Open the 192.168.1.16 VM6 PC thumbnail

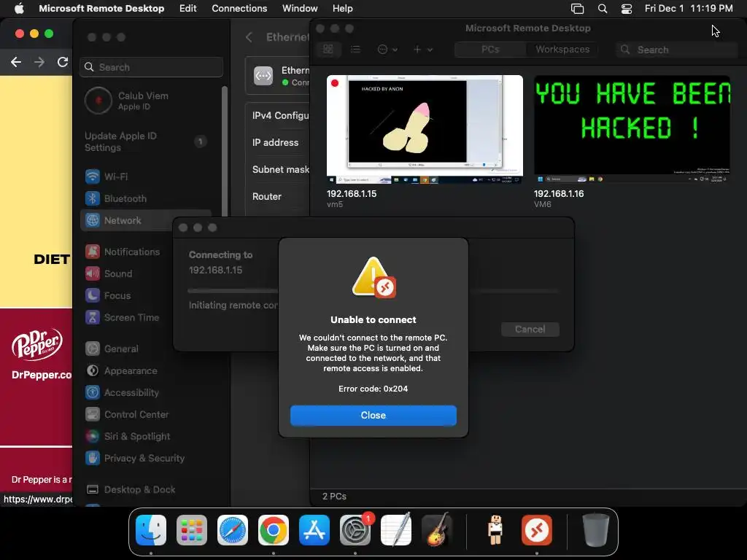coord(632,130)
